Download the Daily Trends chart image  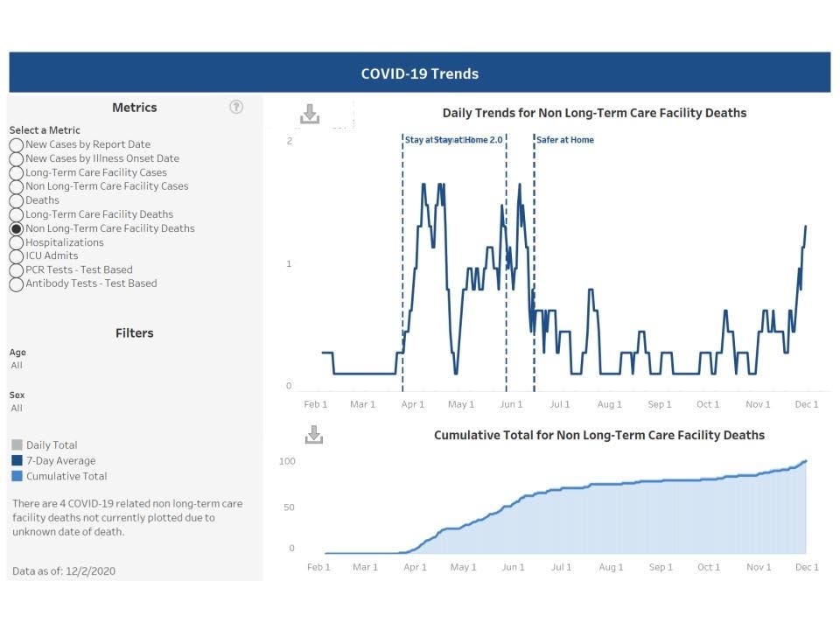pos(309,114)
